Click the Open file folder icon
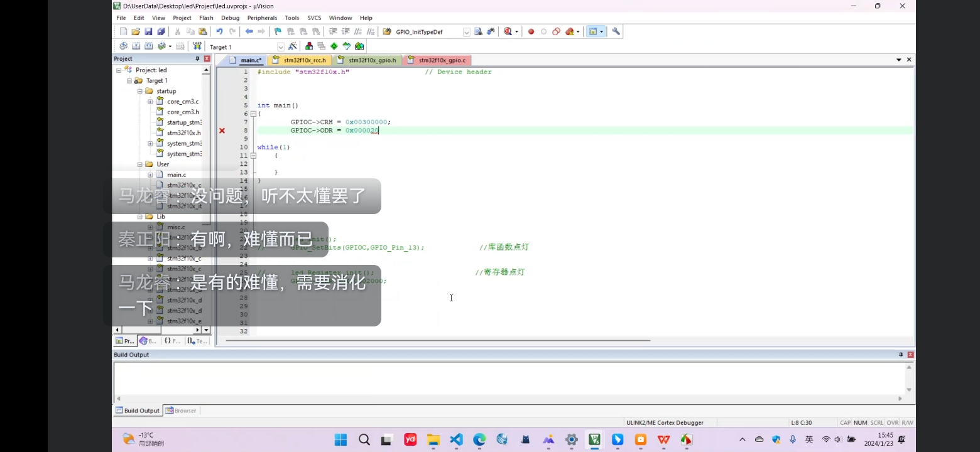The image size is (980, 452). point(136,31)
